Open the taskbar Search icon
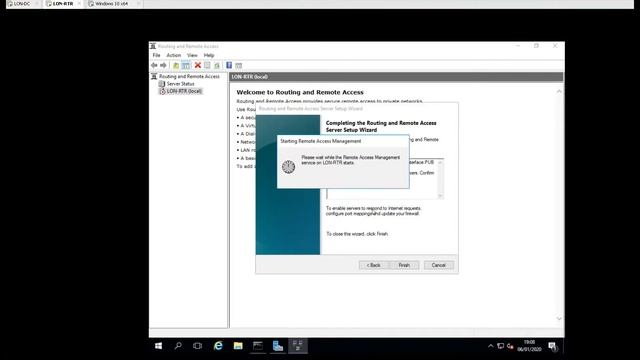The image size is (640, 360). [178, 346]
